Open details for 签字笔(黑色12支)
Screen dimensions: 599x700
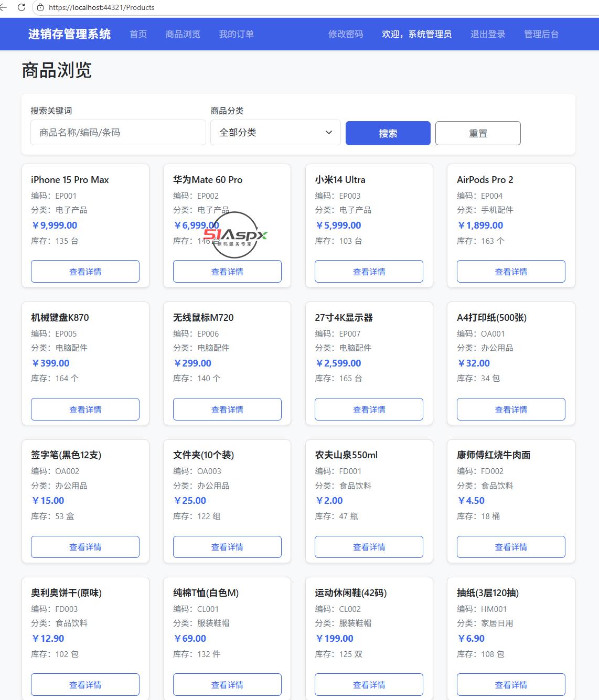85,547
